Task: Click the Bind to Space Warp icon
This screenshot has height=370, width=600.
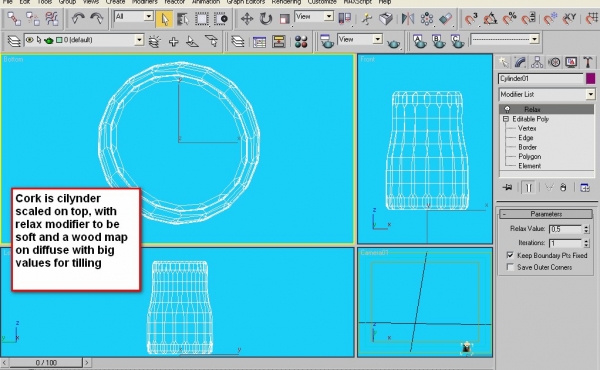Action: pos(52,18)
